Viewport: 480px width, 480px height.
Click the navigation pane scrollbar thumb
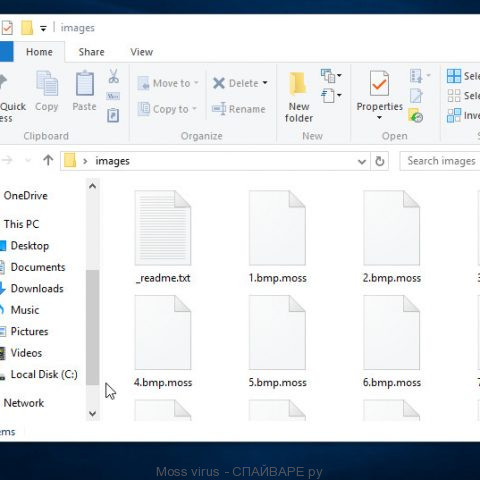pyautogui.click(x=93, y=327)
